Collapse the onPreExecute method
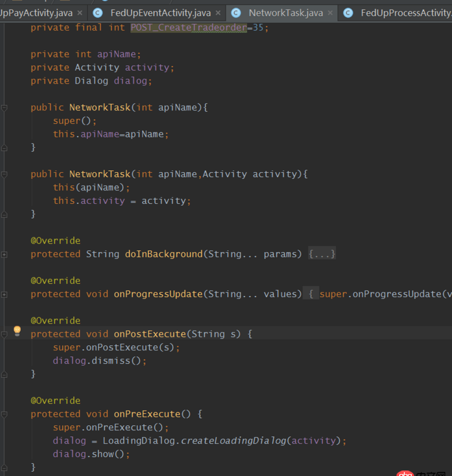The height and width of the screenshot is (476, 452). tap(4, 414)
